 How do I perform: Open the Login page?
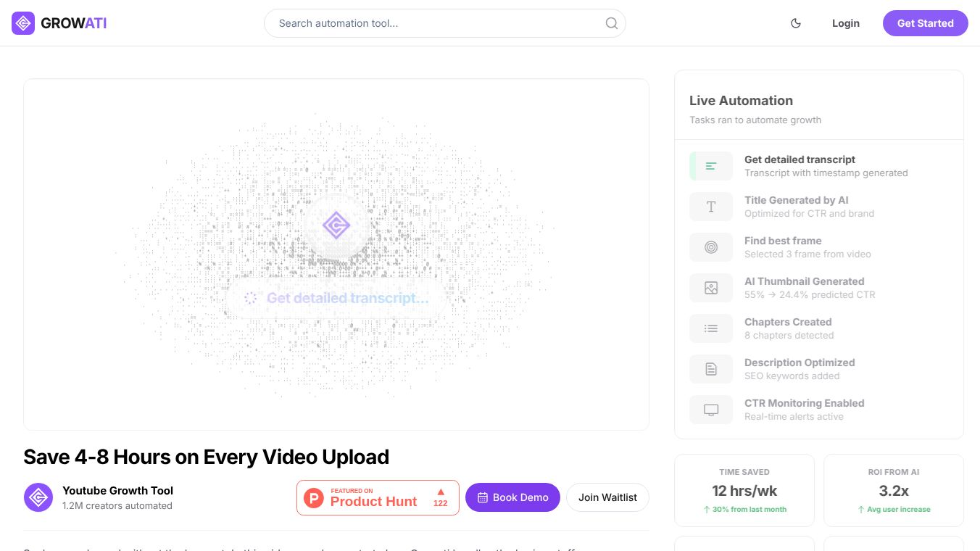click(845, 23)
